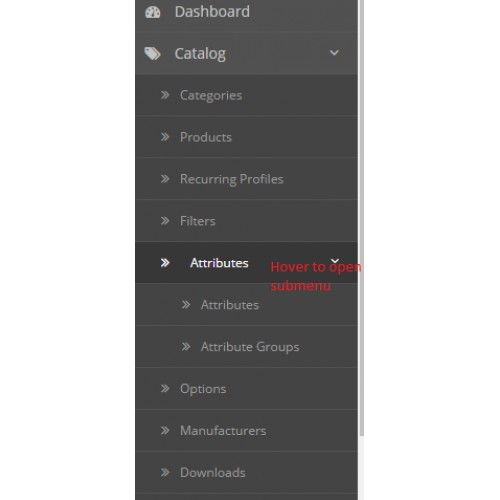
Task: Click the sidebar vertical scrollbar
Action: tap(361, 217)
